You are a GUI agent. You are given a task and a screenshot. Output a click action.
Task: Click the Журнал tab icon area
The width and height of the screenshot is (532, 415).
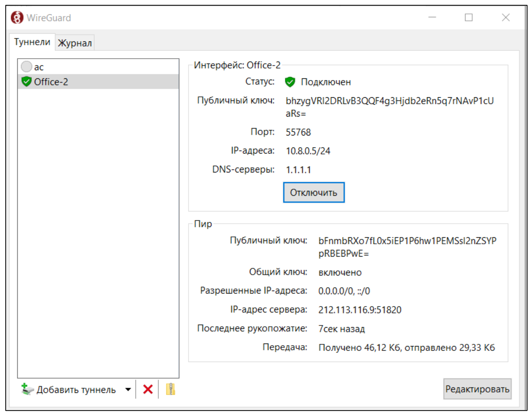pos(74,42)
